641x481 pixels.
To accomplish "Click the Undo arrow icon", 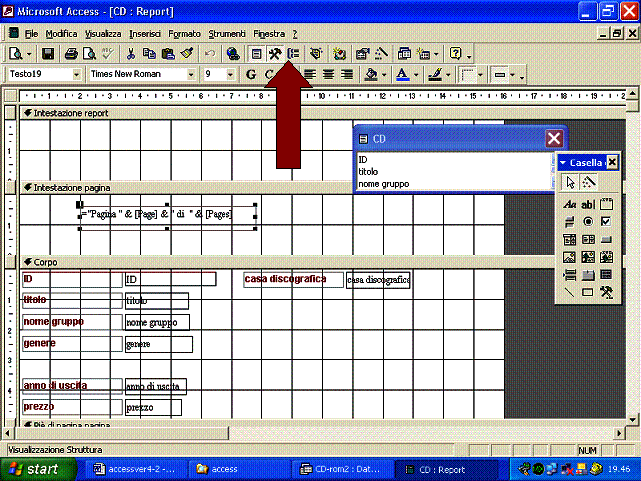I will 210,54.
